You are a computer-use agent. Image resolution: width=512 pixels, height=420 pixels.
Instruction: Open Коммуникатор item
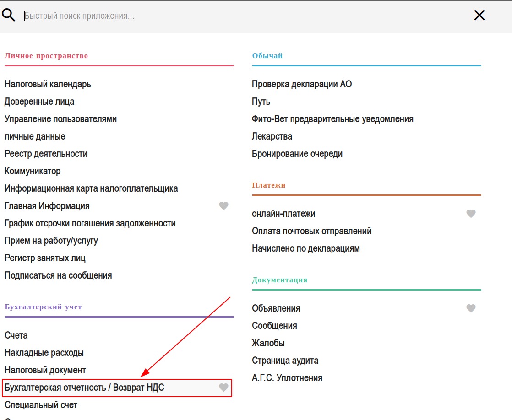coord(33,171)
